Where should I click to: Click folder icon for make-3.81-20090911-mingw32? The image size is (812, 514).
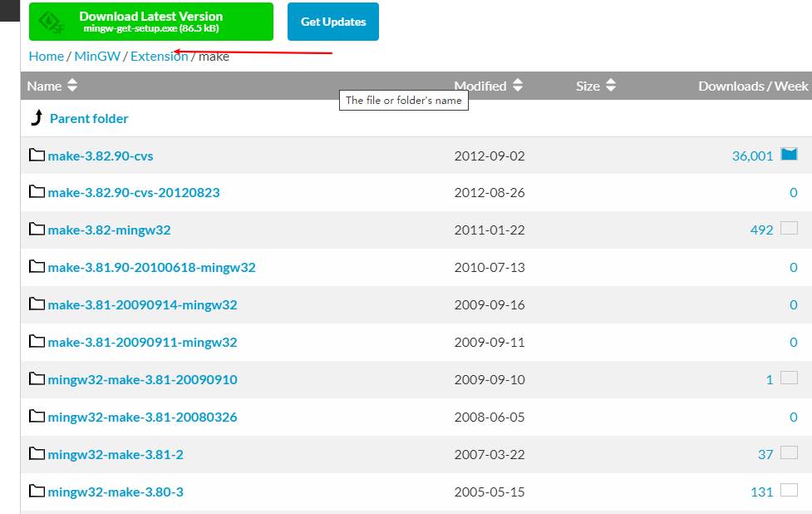click(x=37, y=341)
